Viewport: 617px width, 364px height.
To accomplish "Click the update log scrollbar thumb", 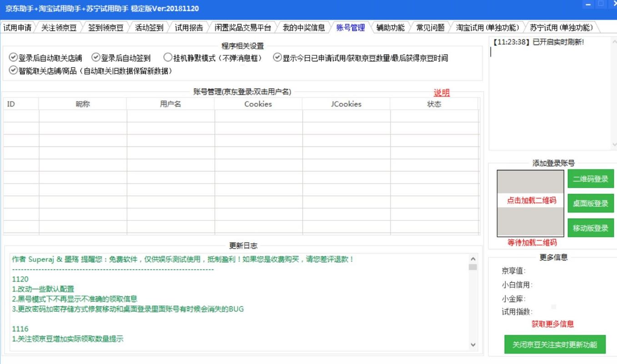I will coord(473,267).
